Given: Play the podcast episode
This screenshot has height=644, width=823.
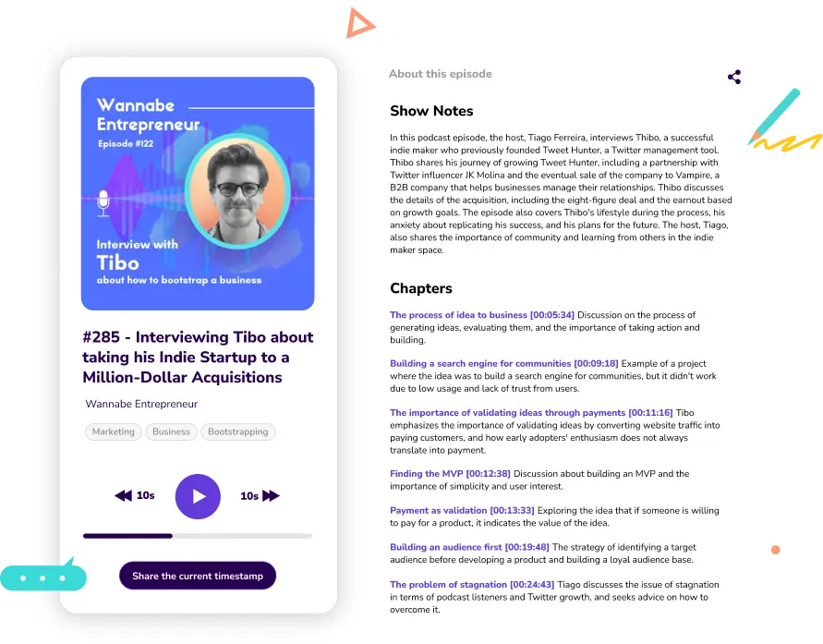Looking at the screenshot, I should (x=198, y=496).
